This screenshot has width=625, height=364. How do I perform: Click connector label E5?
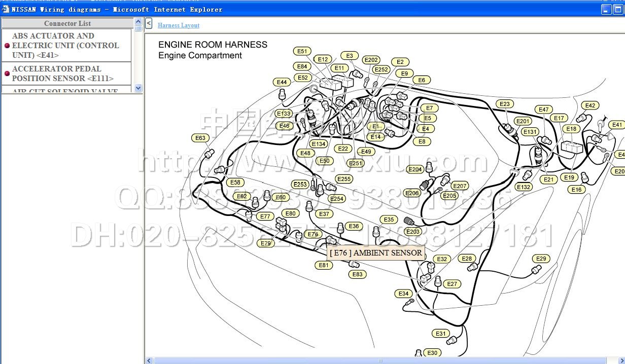[x=427, y=118]
